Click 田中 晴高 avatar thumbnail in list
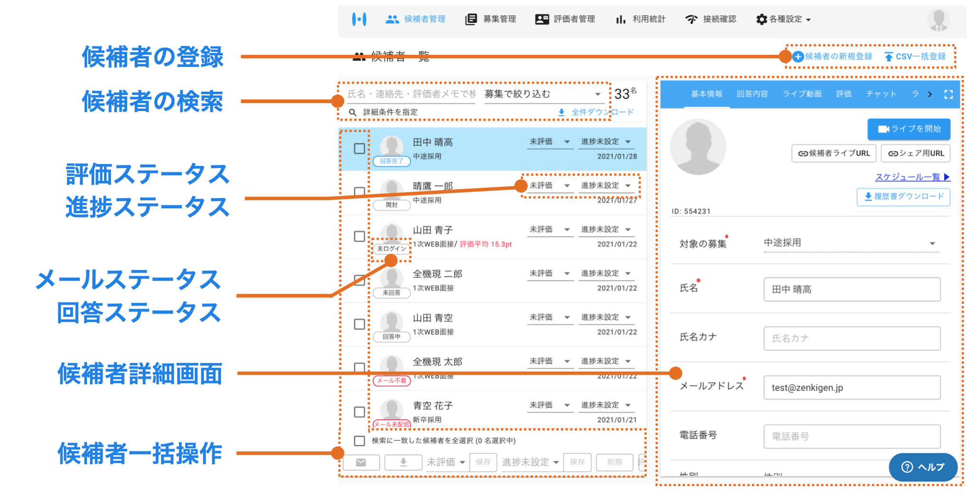Image resolution: width=980 pixels, height=496 pixels. [x=392, y=146]
